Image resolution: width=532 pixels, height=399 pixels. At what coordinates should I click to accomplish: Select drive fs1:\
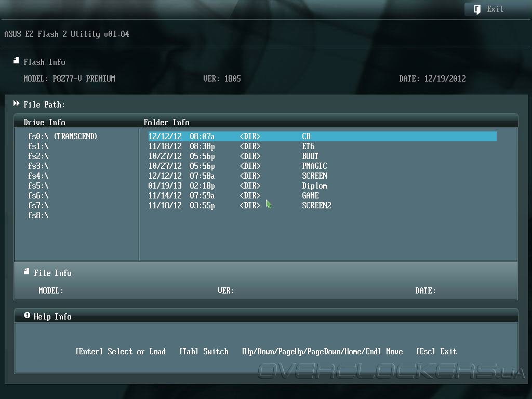click(38, 146)
